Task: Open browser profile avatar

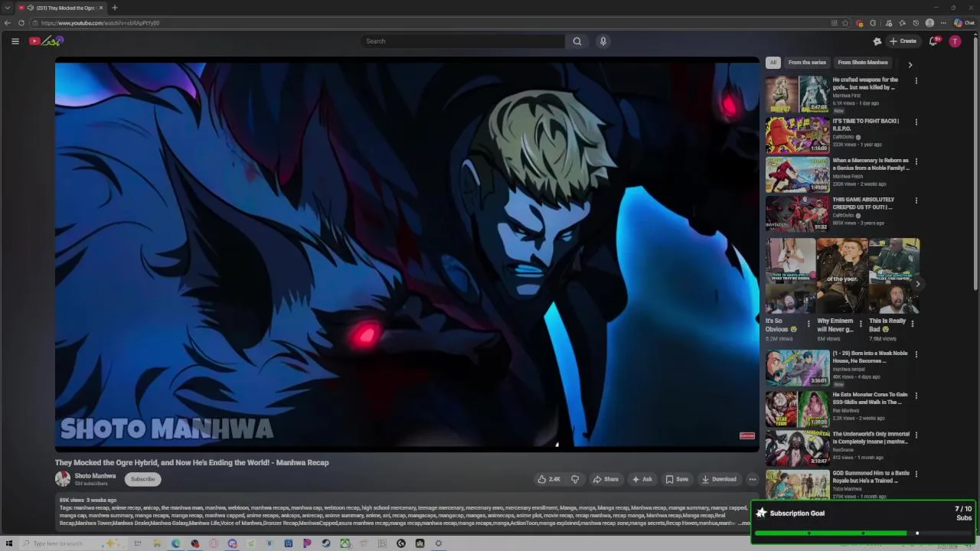Action: coord(929,23)
